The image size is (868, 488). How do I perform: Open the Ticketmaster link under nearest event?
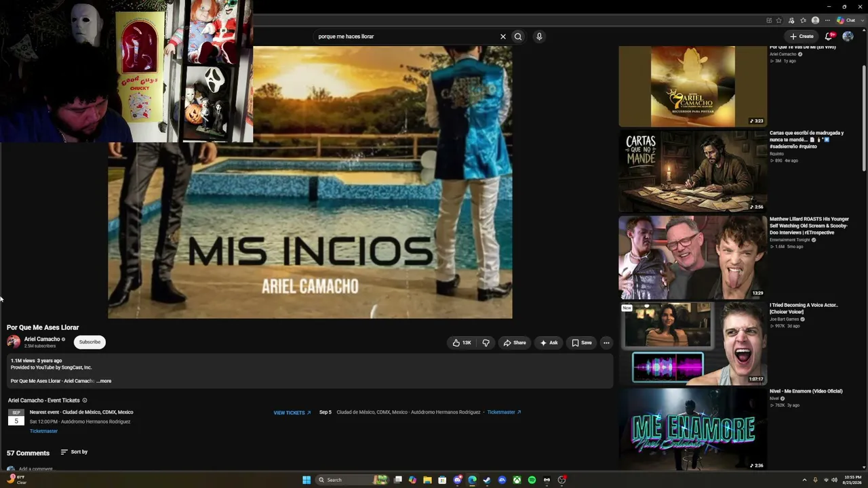[x=43, y=431]
